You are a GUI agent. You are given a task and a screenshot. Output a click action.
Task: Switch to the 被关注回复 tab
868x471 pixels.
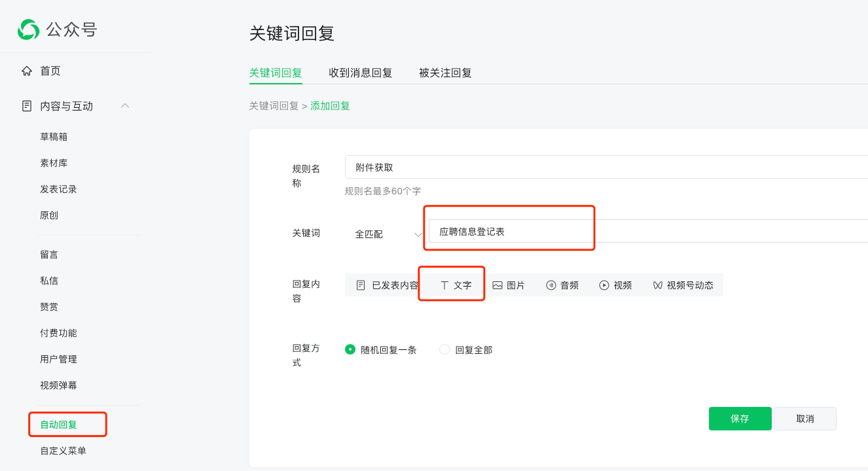pyautogui.click(x=445, y=73)
